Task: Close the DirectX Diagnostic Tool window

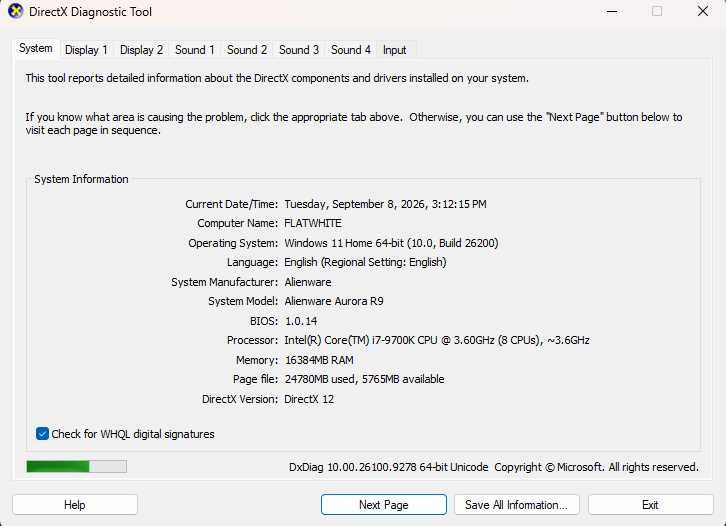Action: [x=703, y=12]
